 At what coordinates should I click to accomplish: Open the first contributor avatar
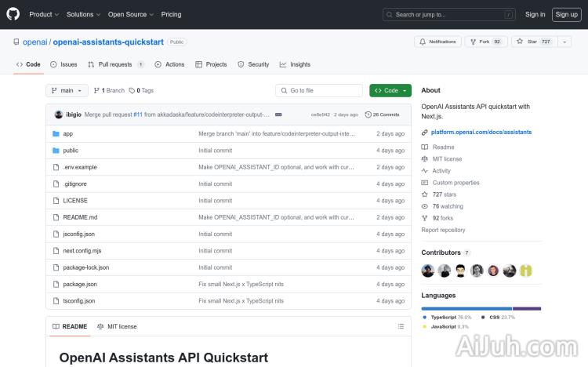point(427,271)
